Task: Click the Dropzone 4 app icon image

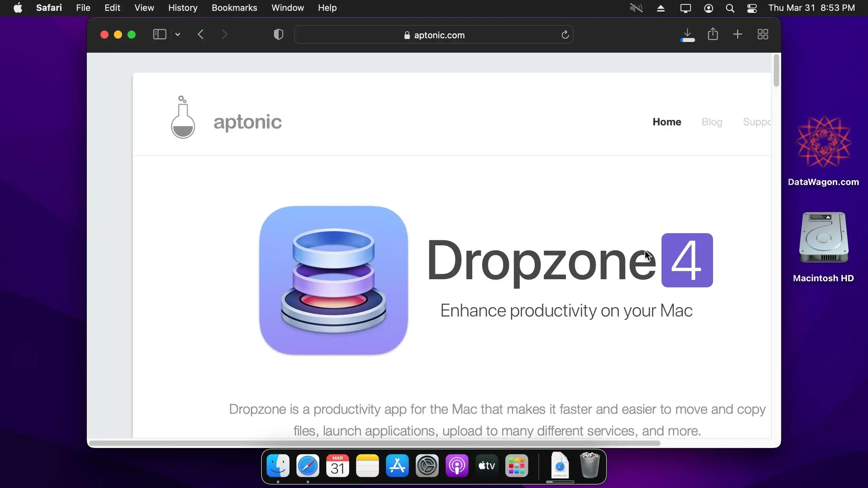Action: 334,280
